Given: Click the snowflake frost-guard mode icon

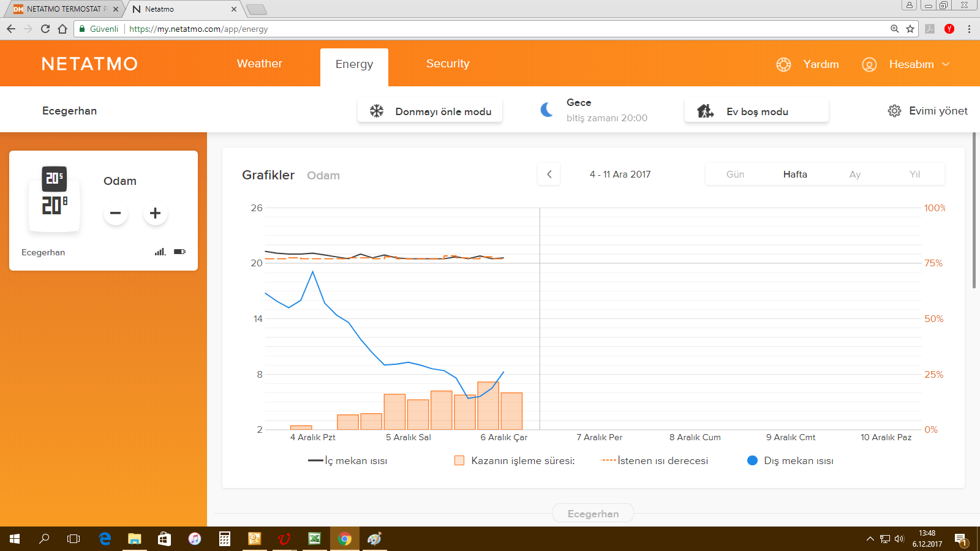Looking at the screenshot, I should pos(376,111).
